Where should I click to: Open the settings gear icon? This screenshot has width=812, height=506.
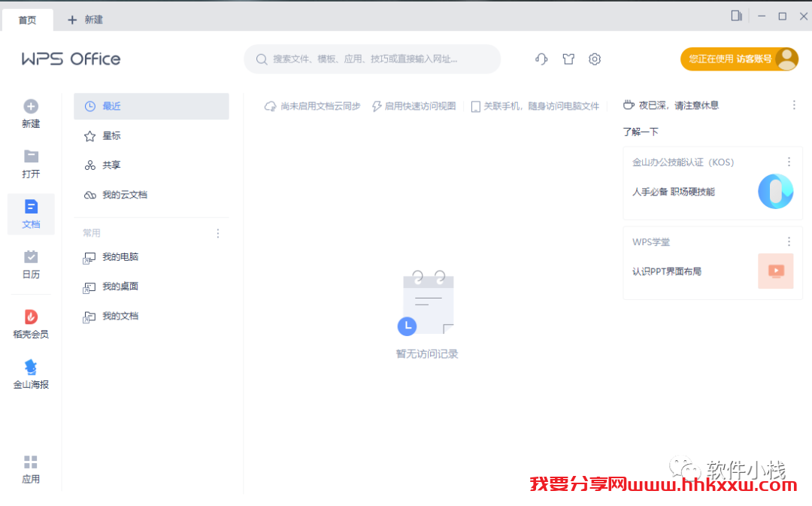595,59
